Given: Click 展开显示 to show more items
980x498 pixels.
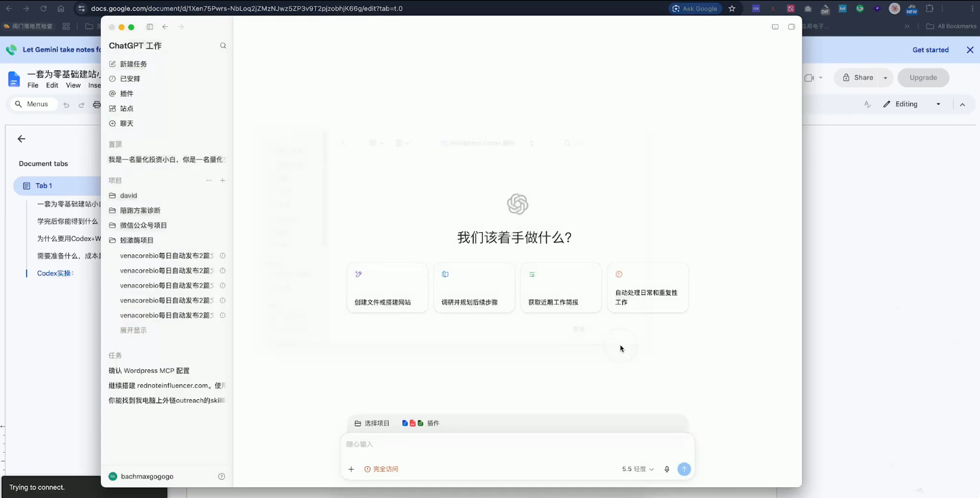Looking at the screenshot, I should tap(133, 330).
